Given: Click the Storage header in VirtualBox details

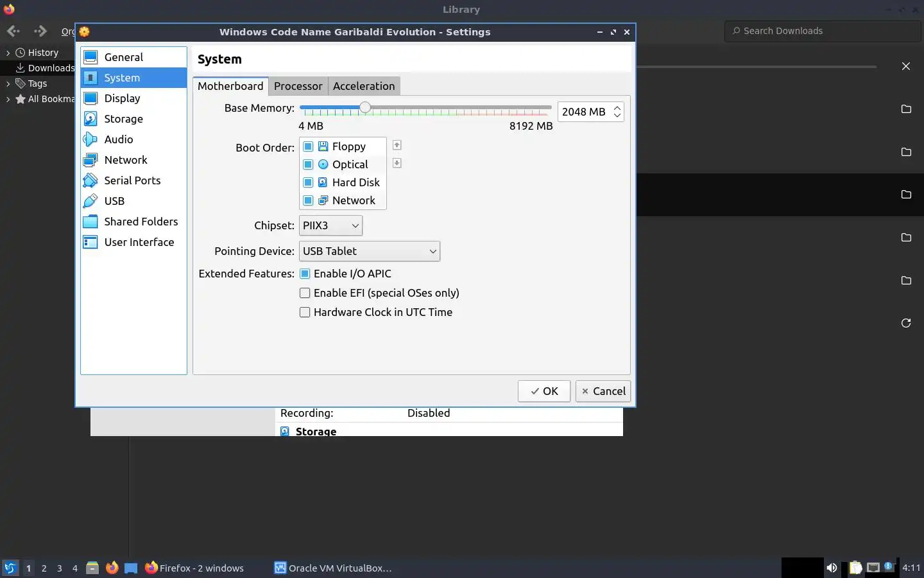Looking at the screenshot, I should click(x=316, y=432).
